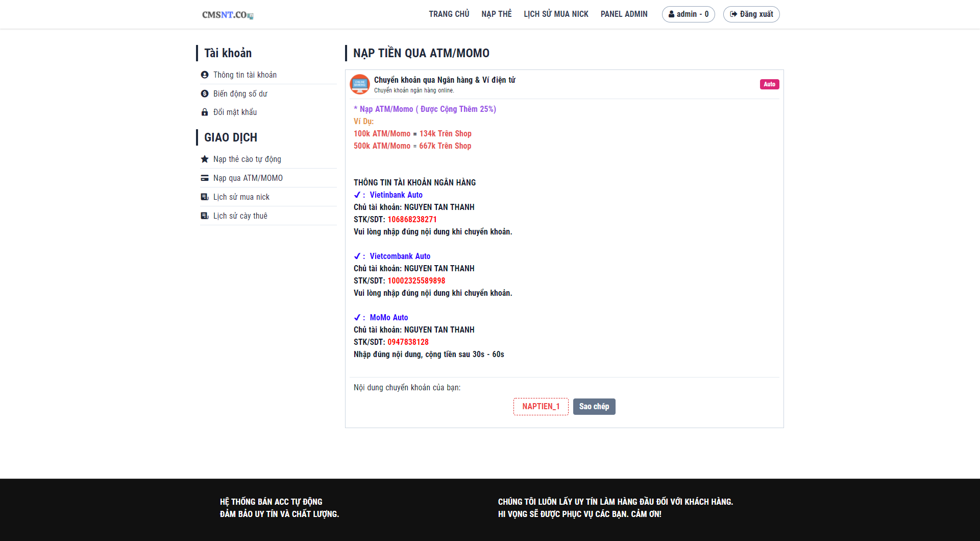Click the coin icon beside Biến động số dư

click(x=205, y=94)
